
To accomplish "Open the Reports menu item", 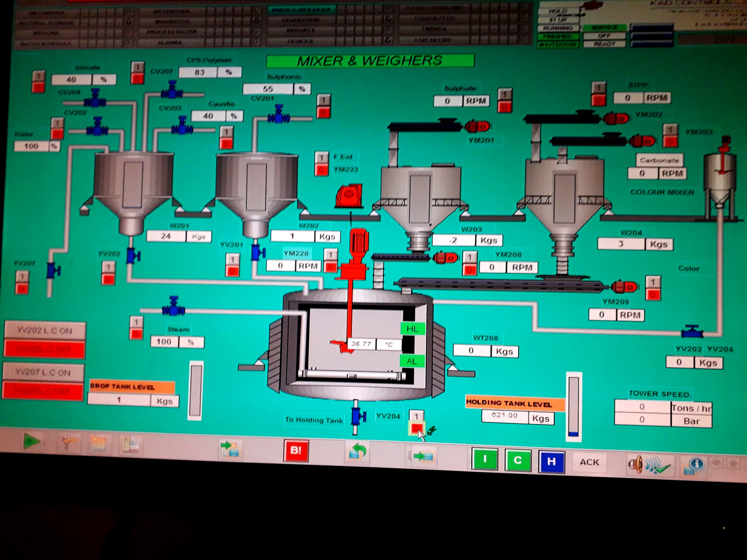I will click(301, 30).
